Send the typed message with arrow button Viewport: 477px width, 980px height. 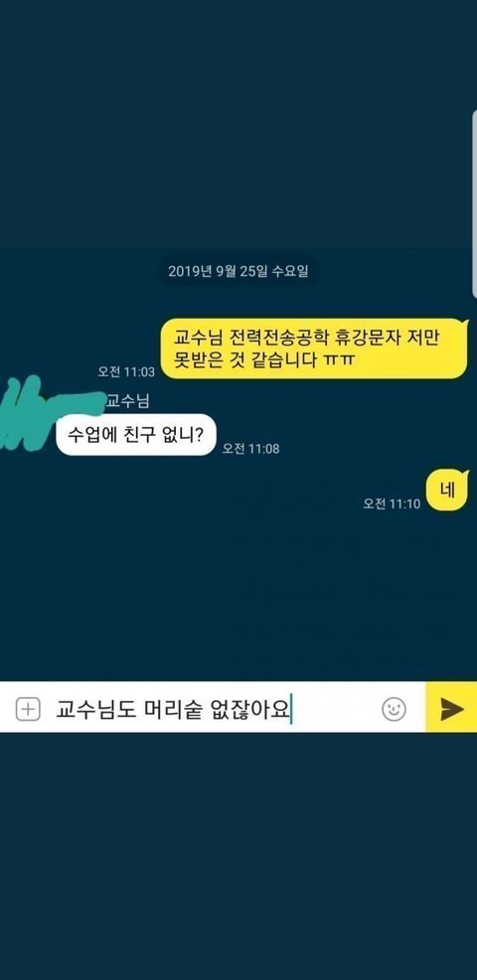(x=451, y=709)
